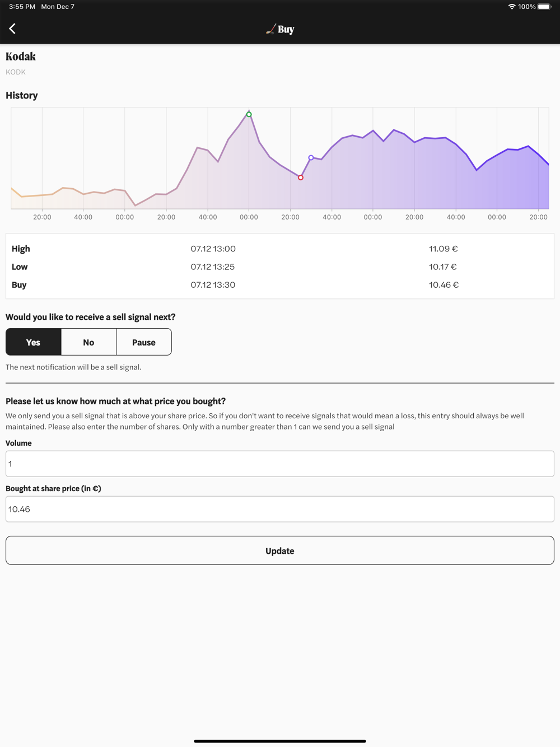Focus the Bought at share price field
The image size is (560, 747).
click(280, 509)
